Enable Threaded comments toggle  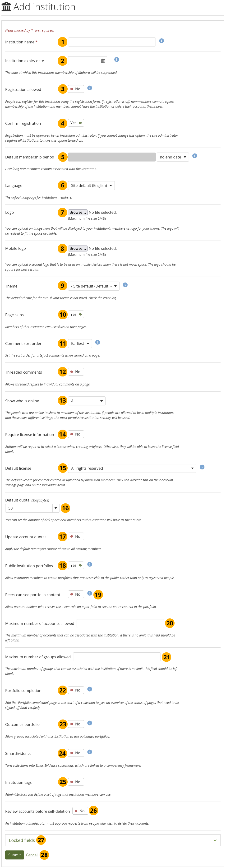[76, 372]
